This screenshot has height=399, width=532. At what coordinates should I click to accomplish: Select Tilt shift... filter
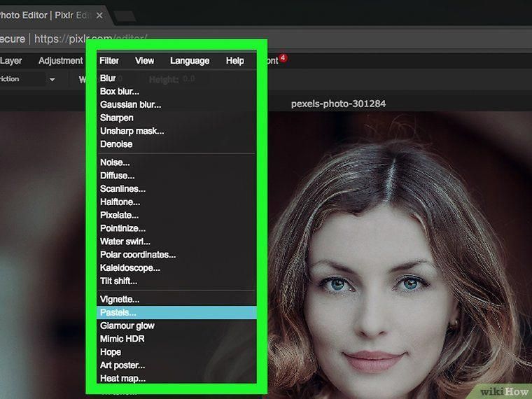click(x=176, y=281)
